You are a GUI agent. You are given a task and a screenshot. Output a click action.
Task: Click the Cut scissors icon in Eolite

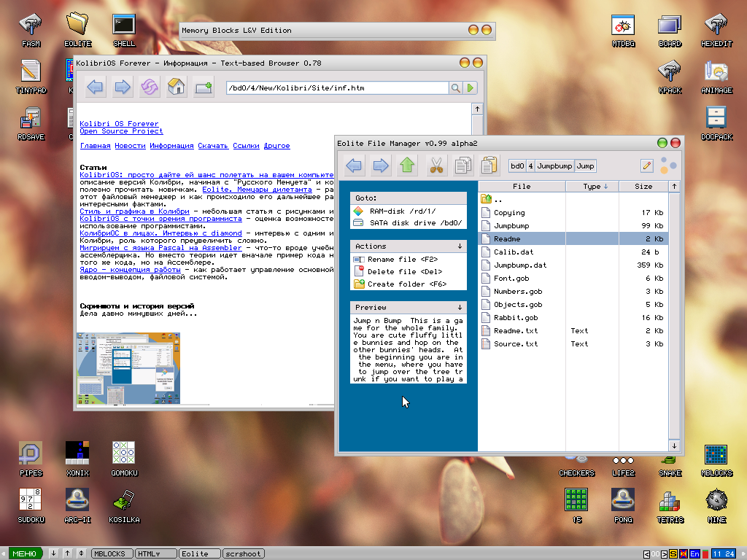436,166
